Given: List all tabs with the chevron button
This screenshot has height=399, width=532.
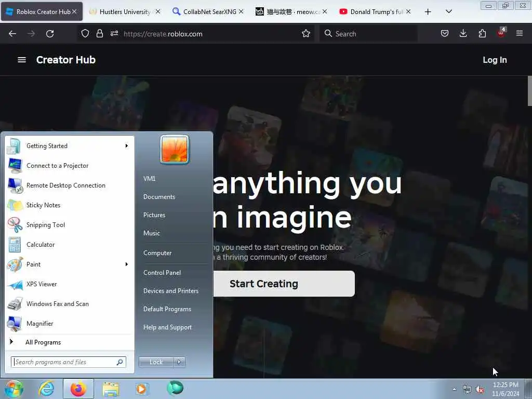Looking at the screenshot, I should (x=448, y=11).
